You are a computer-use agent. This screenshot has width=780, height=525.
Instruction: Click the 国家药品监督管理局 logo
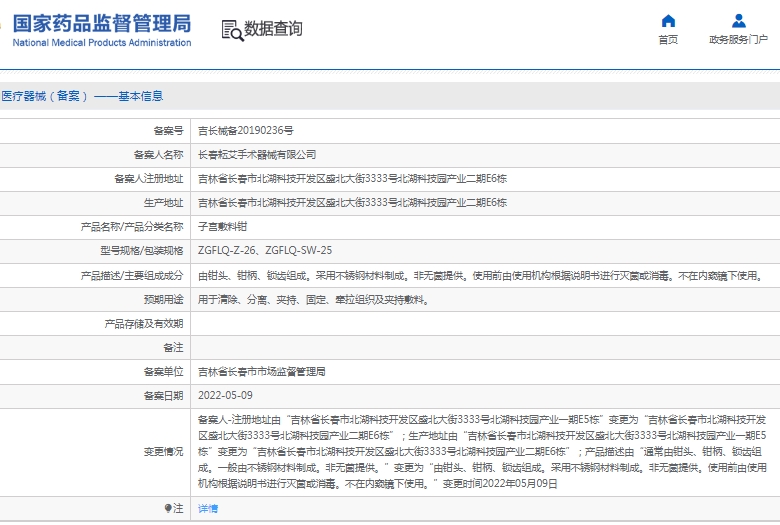click(101, 23)
